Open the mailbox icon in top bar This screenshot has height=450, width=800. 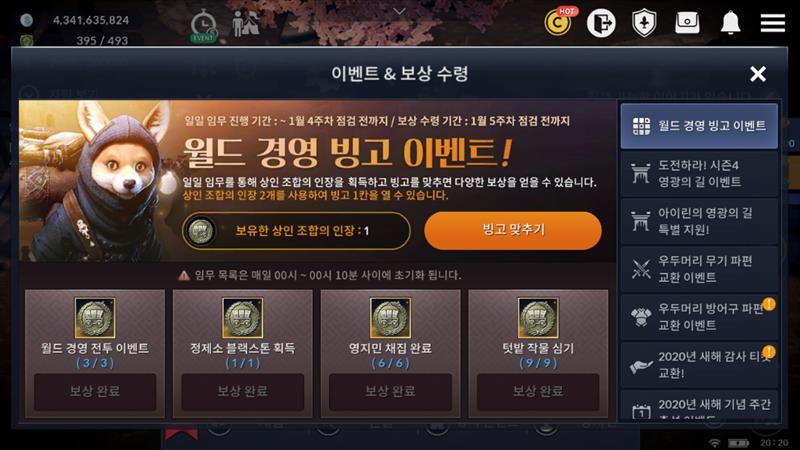pyautogui.click(x=687, y=22)
